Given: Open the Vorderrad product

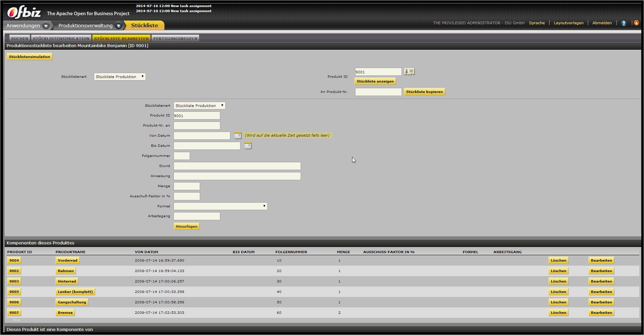Looking at the screenshot, I should click(68, 261).
